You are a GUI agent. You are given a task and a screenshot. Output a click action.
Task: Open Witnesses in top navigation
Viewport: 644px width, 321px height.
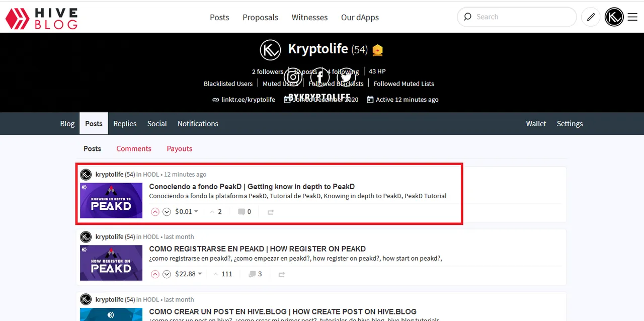point(309,17)
